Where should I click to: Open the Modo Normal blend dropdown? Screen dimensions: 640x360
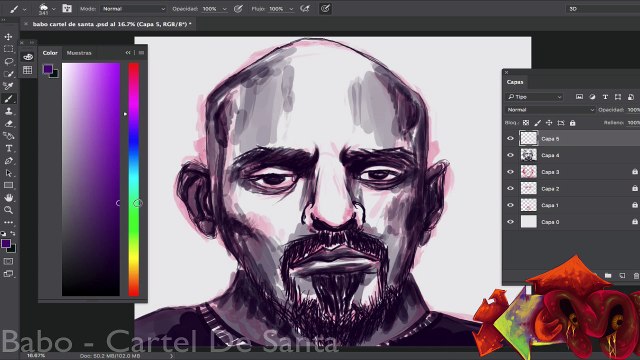[x=133, y=9]
